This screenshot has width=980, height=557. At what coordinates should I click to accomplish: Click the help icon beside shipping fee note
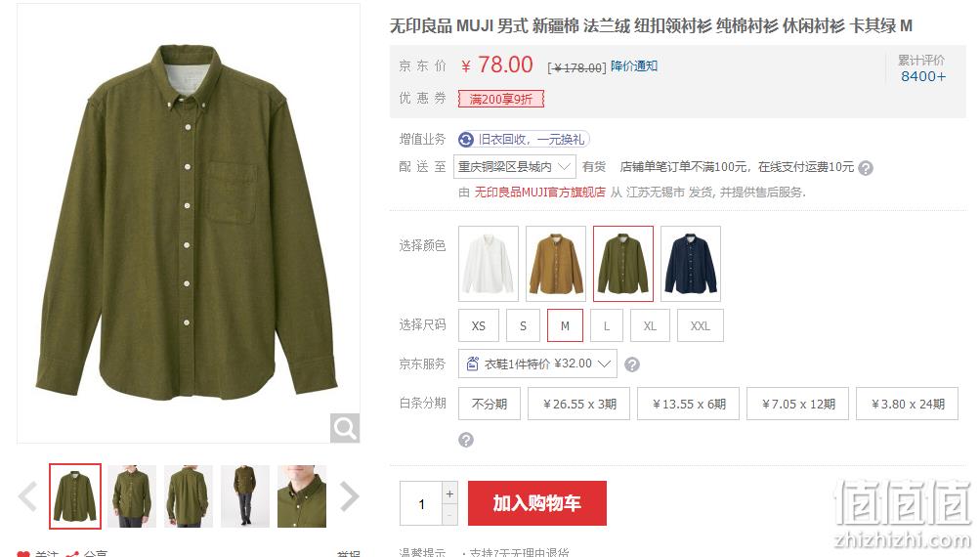866,167
